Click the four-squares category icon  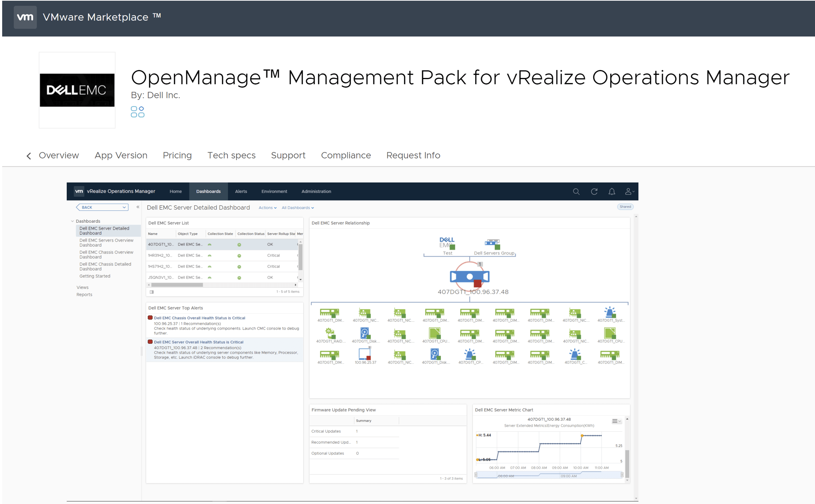[x=138, y=112]
